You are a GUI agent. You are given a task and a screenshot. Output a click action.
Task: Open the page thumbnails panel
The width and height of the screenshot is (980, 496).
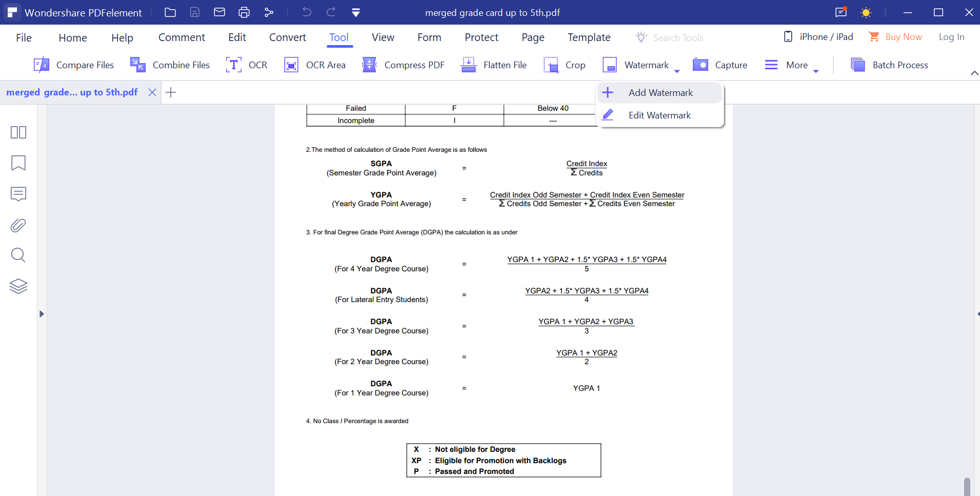coord(18,132)
